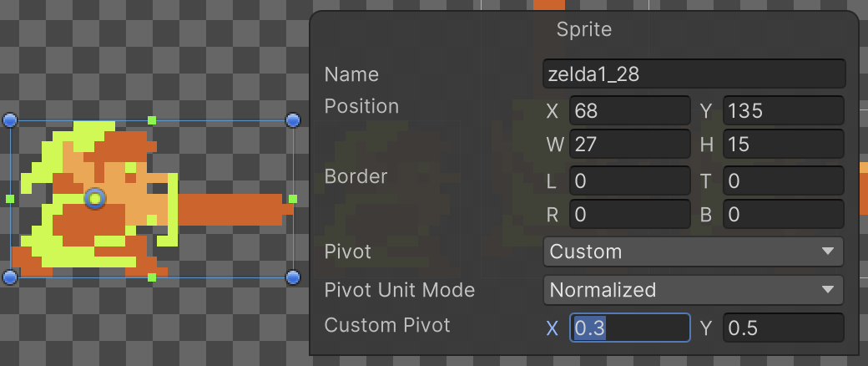
Task: Select the bottom green border handle
Action: coord(152,277)
